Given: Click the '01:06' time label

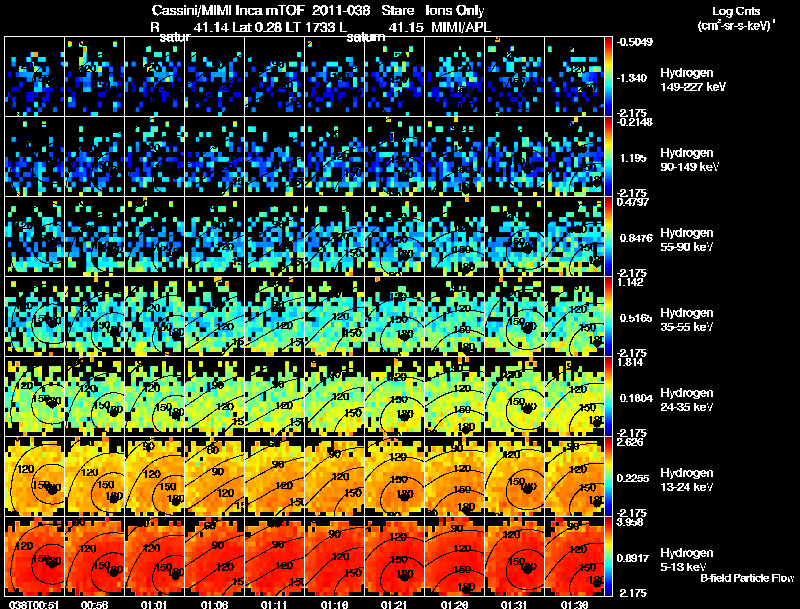Looking at the screenshot, I should (214, 604).
